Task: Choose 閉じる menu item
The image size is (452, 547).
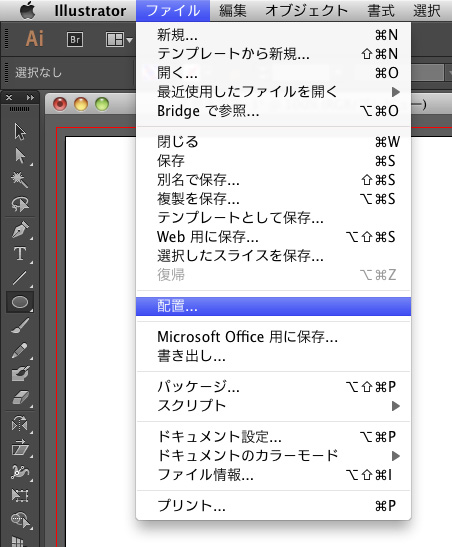Action: tap(273, 142)
